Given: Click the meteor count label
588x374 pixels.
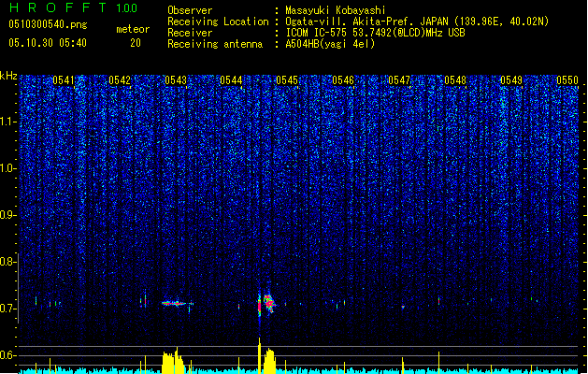Looking at the screenshot, I should [x=133, y=29].
